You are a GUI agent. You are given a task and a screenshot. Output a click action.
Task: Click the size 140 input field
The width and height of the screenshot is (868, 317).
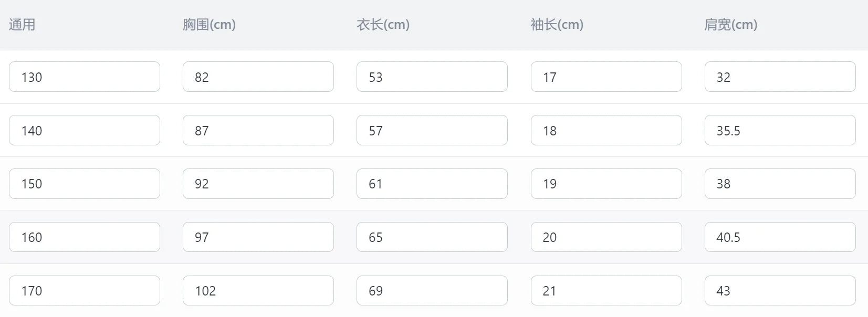coord(84,130)
